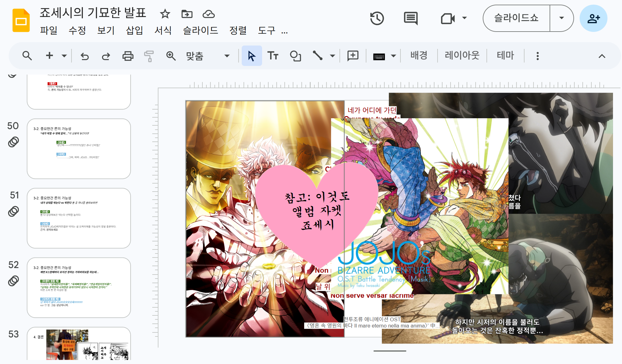
Task: Click the three-dot more toolbar options
Action: (x=538, y=56)
